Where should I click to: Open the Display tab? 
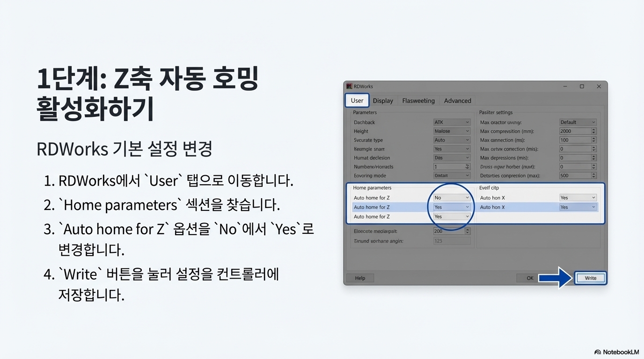pyautogui.click(x=383, y=101)
